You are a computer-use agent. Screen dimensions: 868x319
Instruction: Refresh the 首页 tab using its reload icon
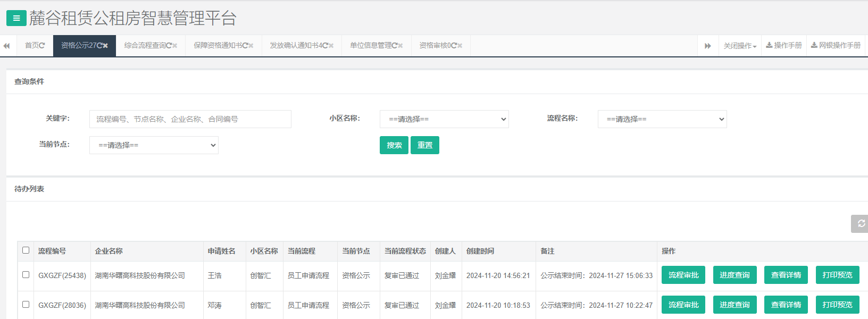[42, 46]
